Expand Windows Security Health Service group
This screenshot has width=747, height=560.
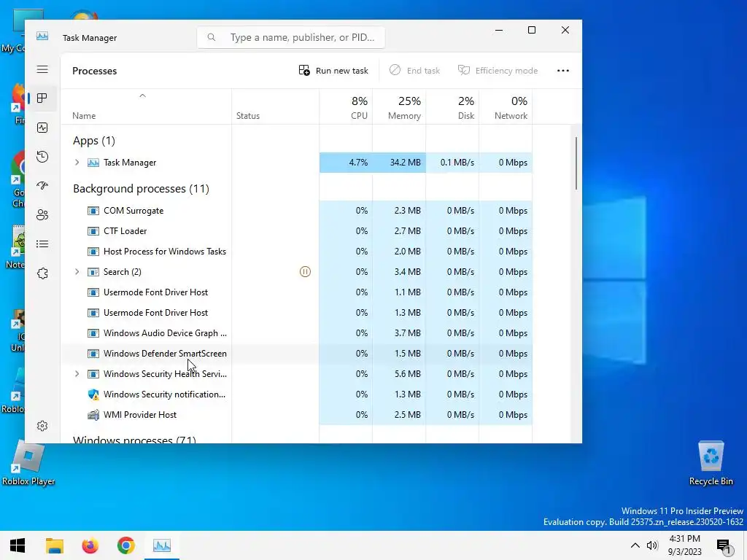tap(77, 374)
